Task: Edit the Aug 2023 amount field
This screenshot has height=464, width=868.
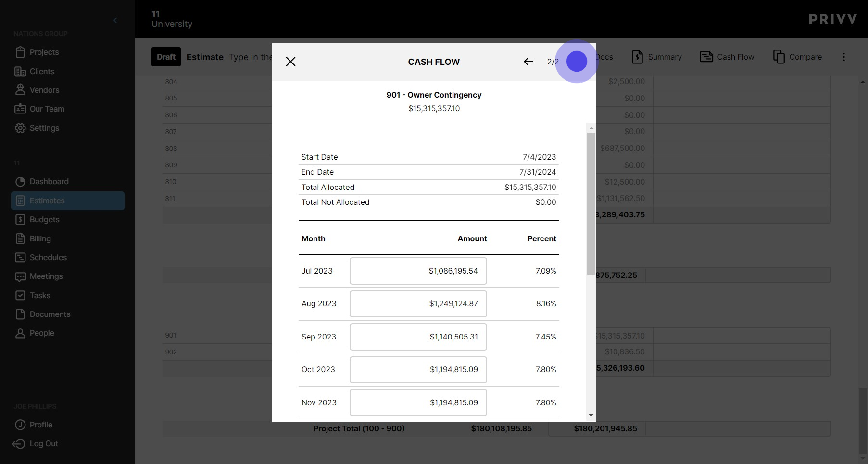Action: tap(418, 303)
